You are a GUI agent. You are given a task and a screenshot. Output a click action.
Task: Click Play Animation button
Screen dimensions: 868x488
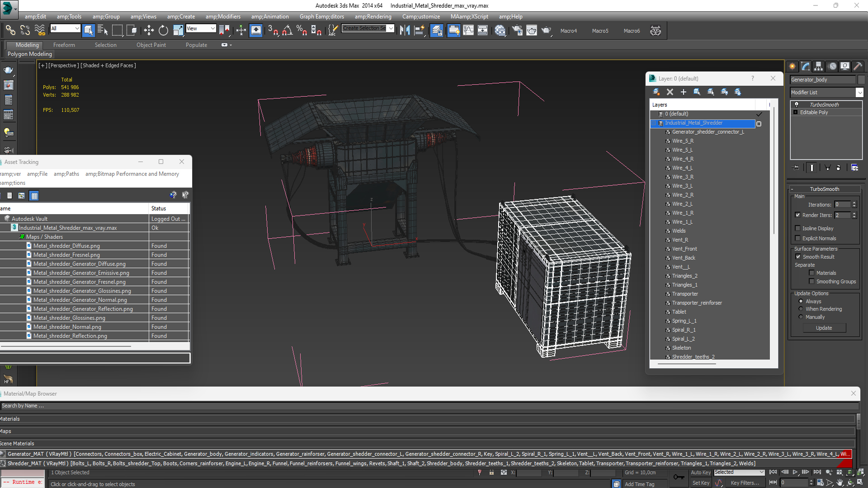(795, 472)
